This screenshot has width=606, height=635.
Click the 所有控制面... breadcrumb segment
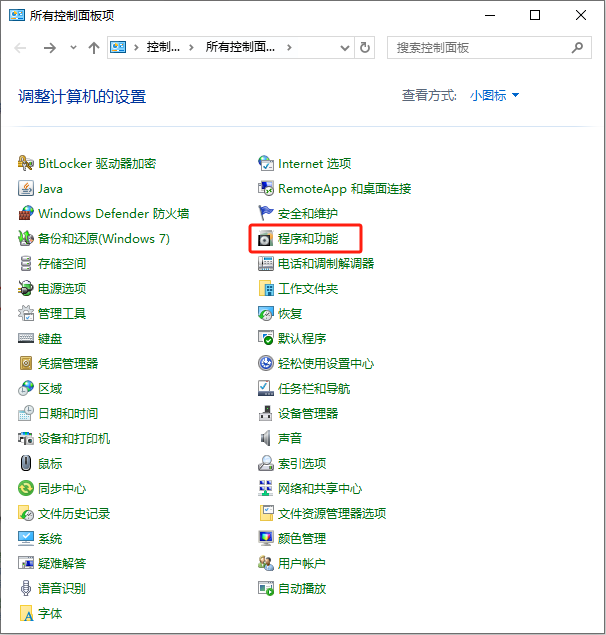[240, 47]
